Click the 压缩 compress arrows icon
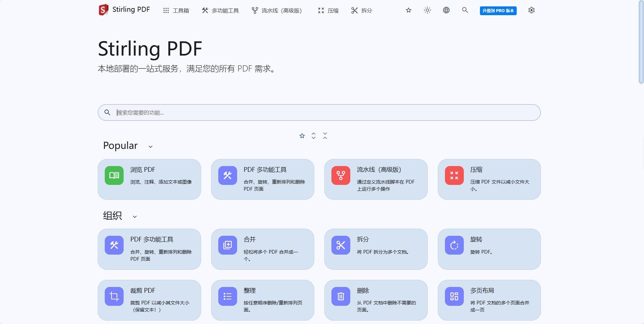This screenshot has height=324, width=644. click(x=454, y=175)
